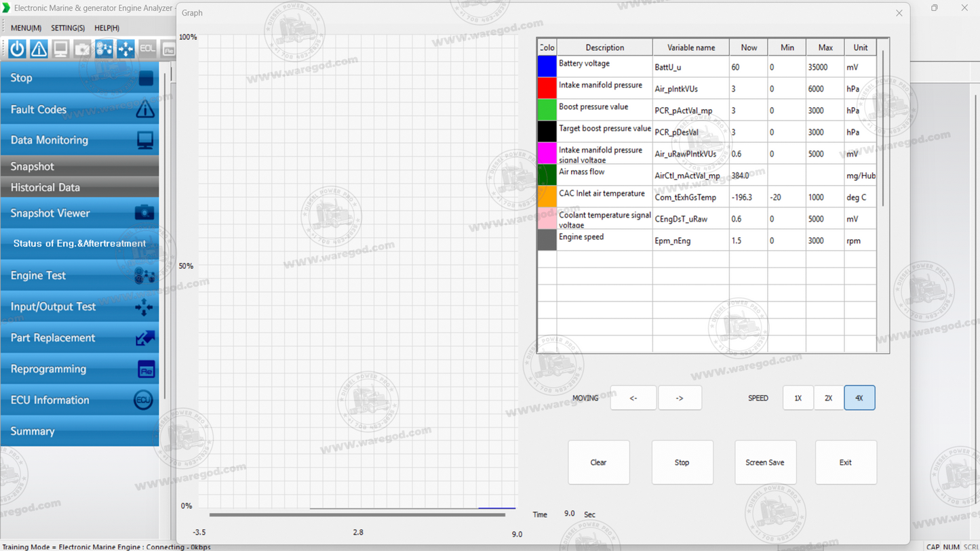Viewport: 980px width, 551px height.
Task: Click the input/output arrows toolbar icon
Action: [125, 49]
